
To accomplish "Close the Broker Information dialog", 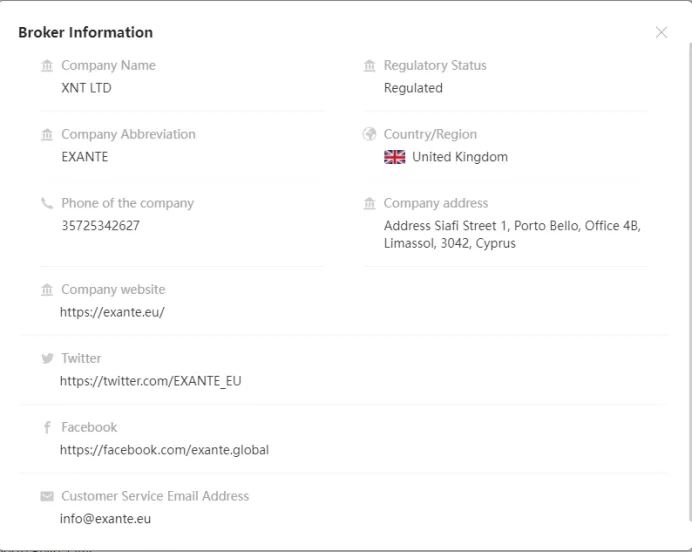I will tap(661, 32).
